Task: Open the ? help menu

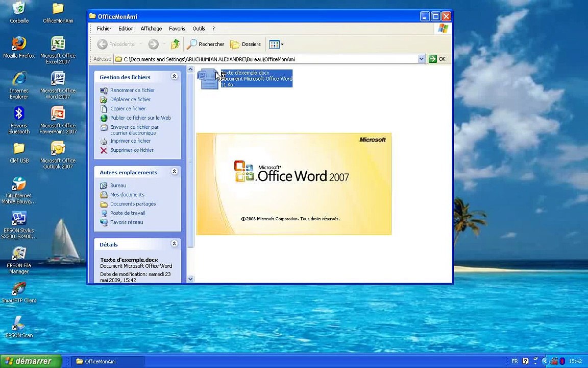Action: (x=213, y=29)
